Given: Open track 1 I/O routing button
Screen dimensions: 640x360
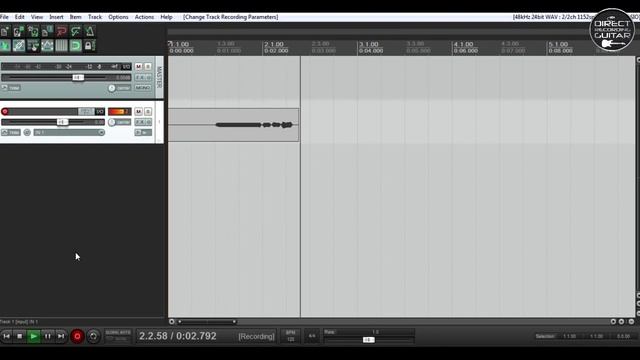Looking at the screenshot, I should point(100,111).
